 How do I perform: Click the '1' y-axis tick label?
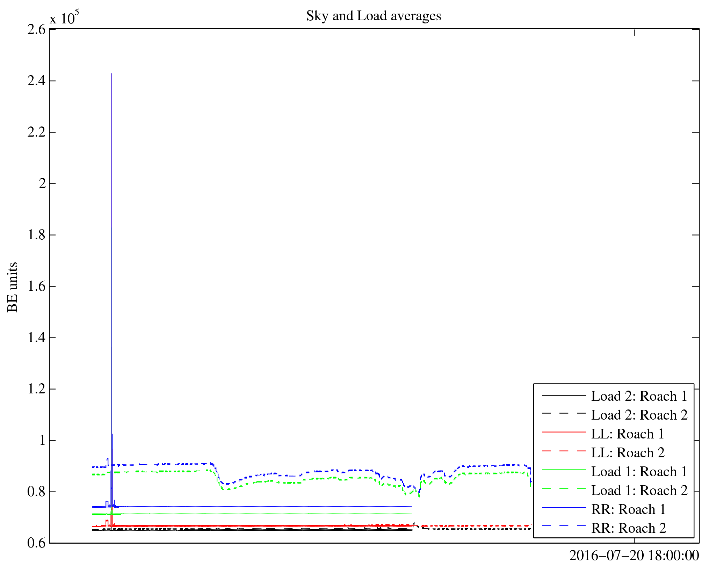point(42,440)
